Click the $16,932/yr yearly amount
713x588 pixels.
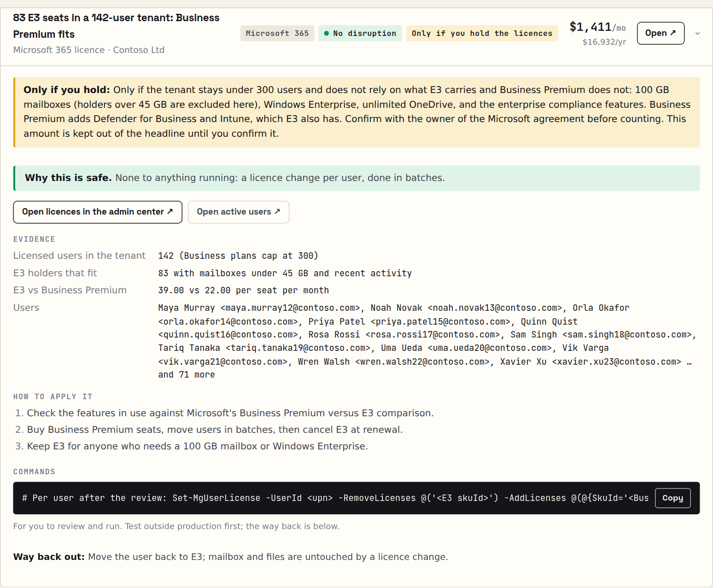[604, 42]
